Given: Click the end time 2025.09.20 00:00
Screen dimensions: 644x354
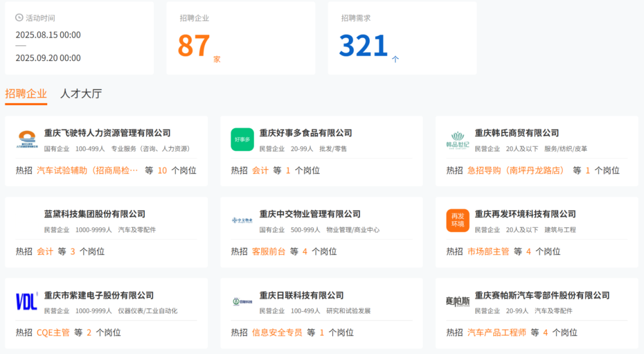Looking at the screenshot, I should [48, 58].
